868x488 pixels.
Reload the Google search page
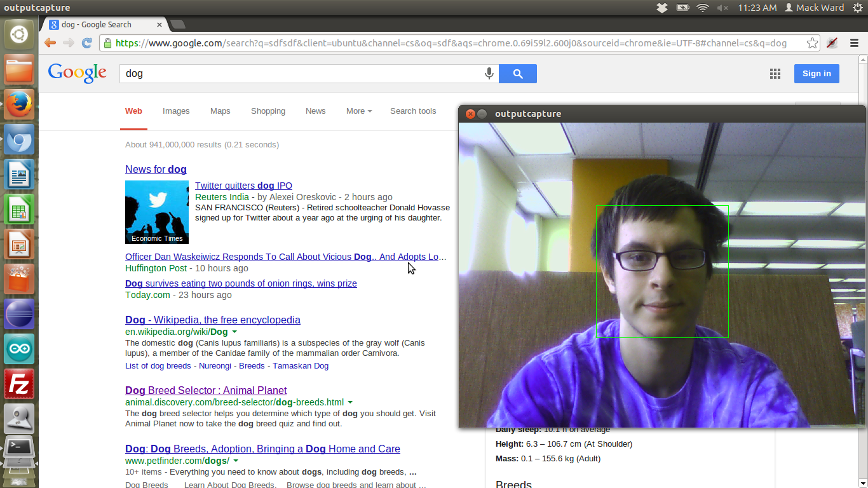[87, 43]
